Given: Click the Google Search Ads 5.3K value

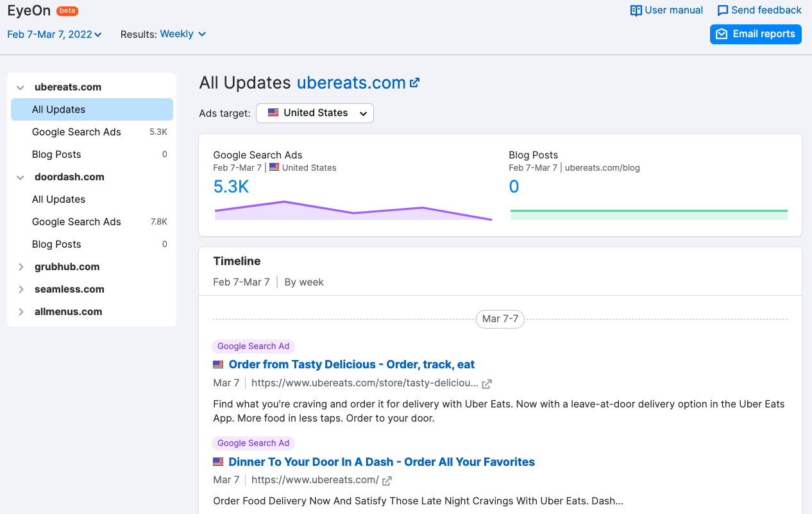Looking at the screenshot, I should [x=231, y=187].
